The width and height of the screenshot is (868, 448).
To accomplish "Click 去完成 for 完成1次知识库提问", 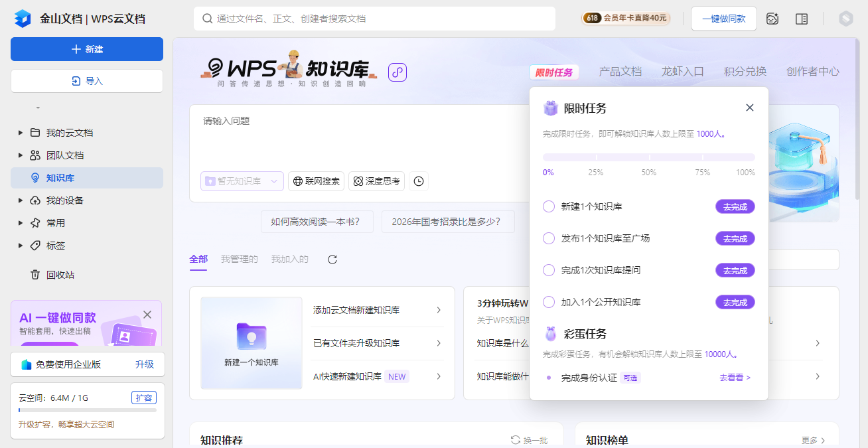I will [735, 270].
